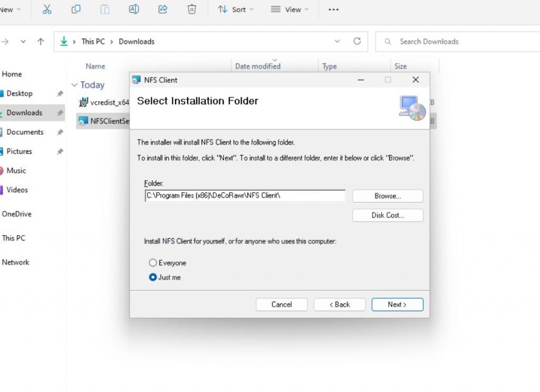The image size is (540, 392).
Task: Click the See more ellipsis icon
Action: coord(333,9)
